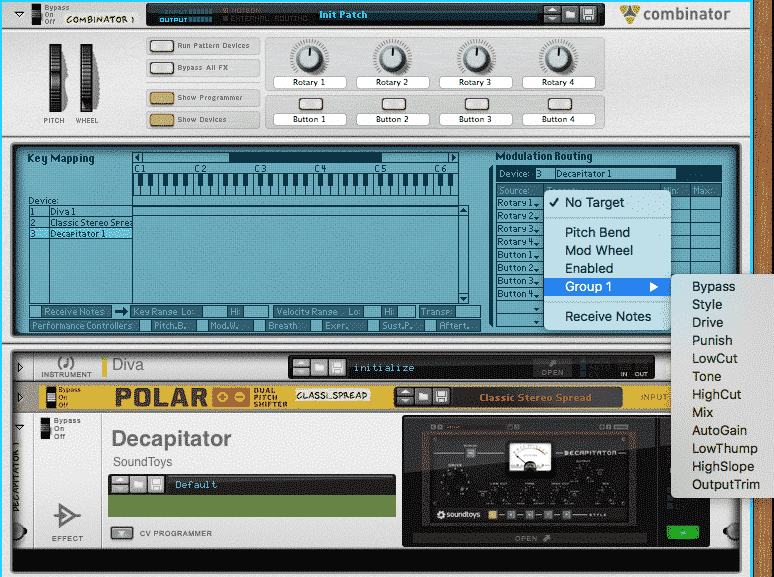Toggle Button 4 on the Combinator
The height and width of the screenshot is (577, 774).
tap(559, 104)
